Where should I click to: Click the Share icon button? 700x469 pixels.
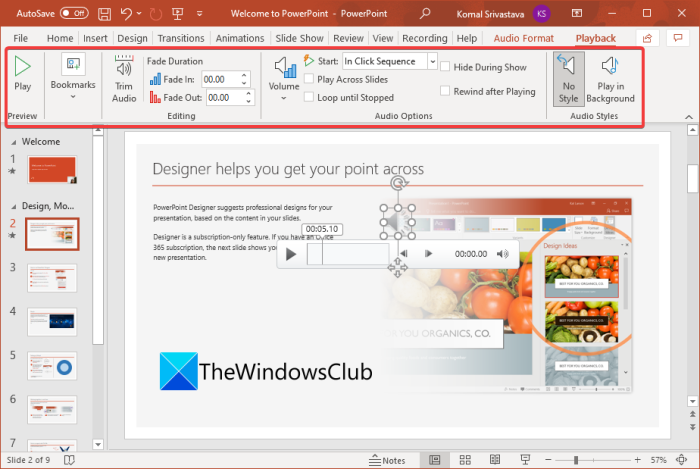(x=647, y=38)
